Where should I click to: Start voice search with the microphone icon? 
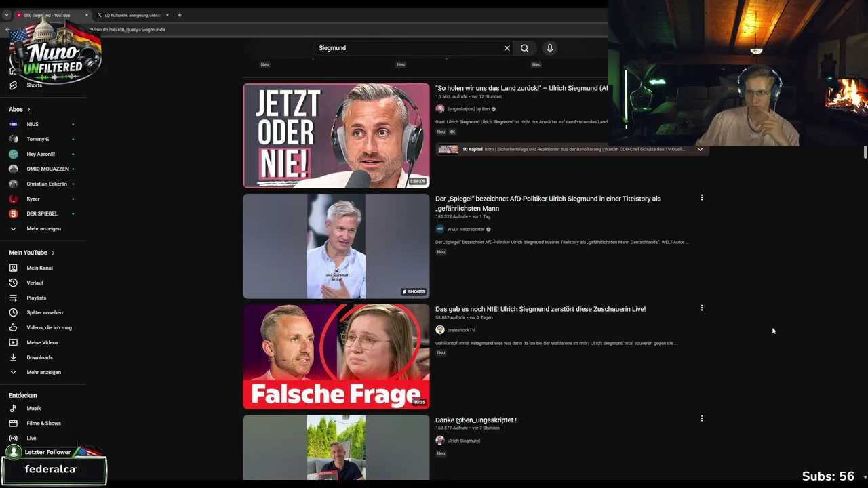[550, 48]
